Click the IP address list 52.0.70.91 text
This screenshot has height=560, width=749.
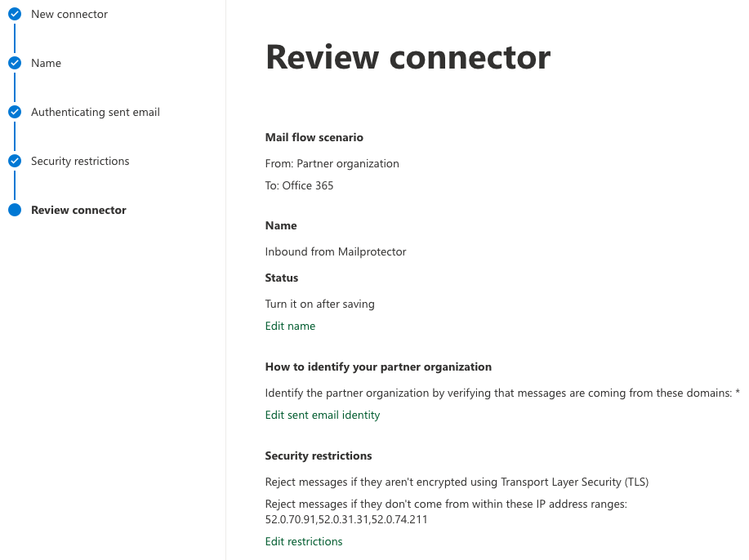(x=346, y=519)
